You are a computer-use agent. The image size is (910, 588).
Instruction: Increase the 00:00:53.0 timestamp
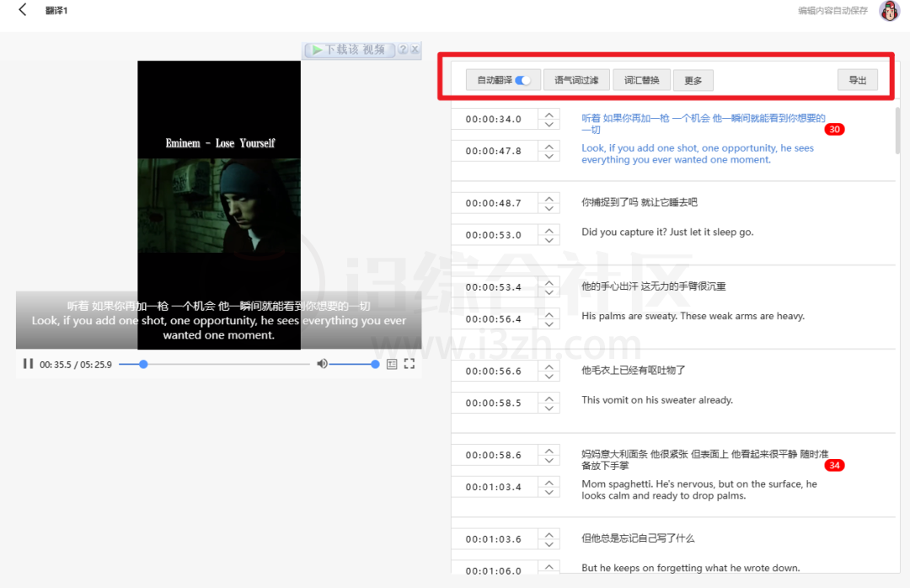(549, 231)
